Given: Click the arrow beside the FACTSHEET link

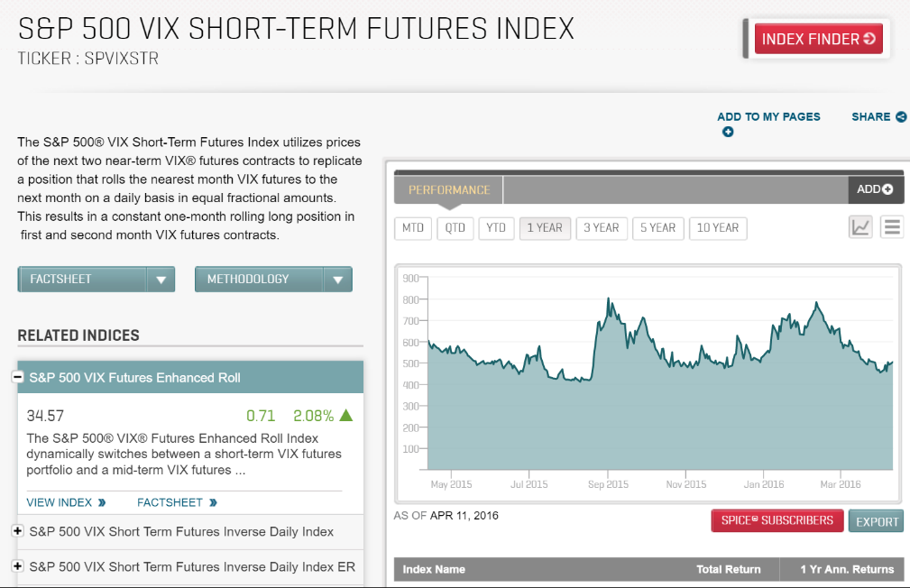Looking at the screenshot, I should (x=213, y=502).
